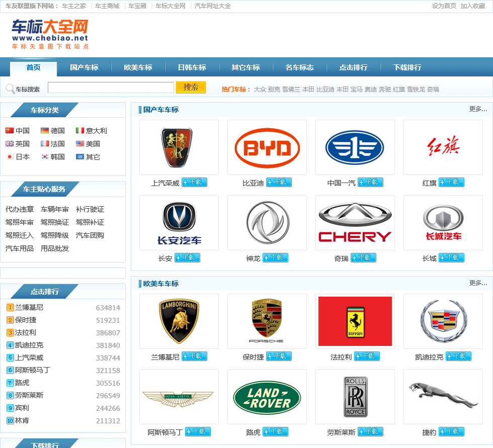
Task: Open the 中国一汽 FAW logo image
Action: tap(355, 147)
